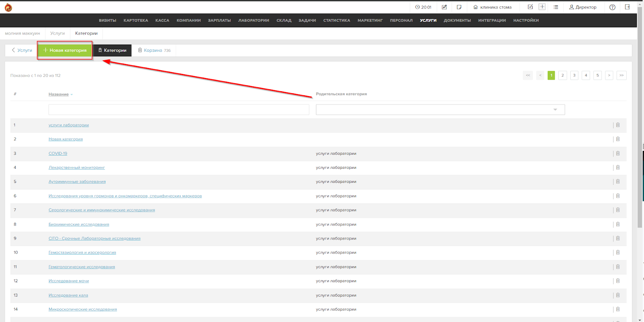Open the help question mark icon
644x322 pixels.
612,7
